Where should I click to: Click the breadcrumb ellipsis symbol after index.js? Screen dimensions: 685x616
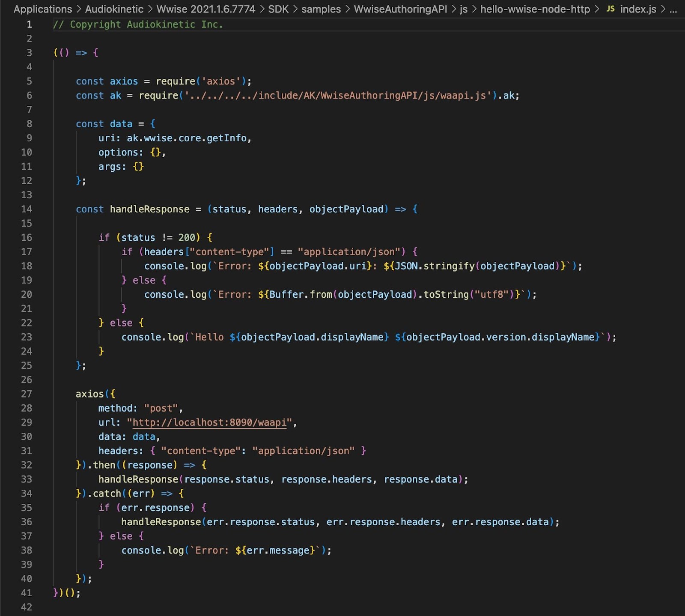point(673,9)
